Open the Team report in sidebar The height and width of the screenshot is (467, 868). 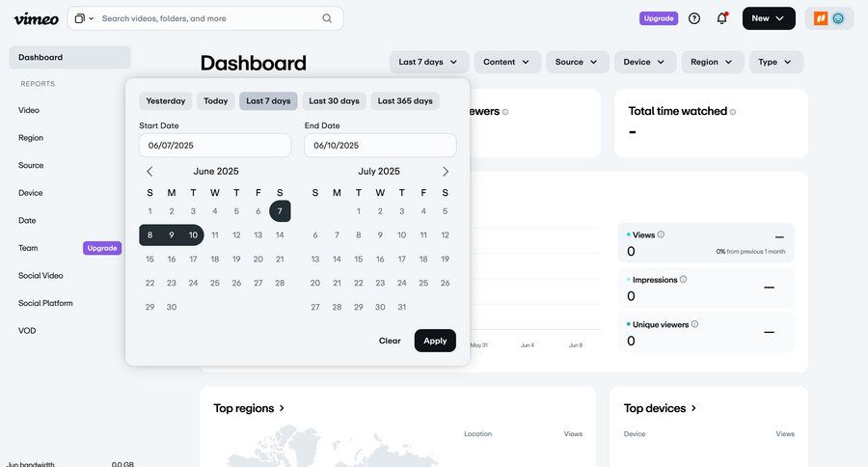(28, 248)
